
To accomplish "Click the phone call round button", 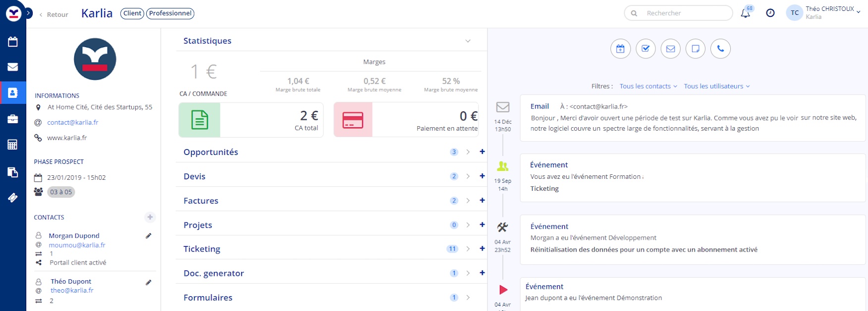I will tap(720, 49).
